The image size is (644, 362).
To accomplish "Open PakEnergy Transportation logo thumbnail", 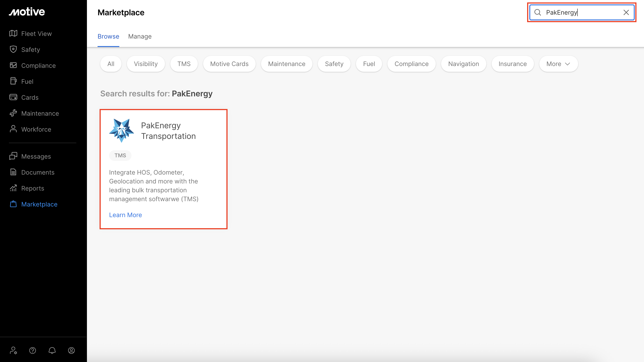I will coord(122,130).
